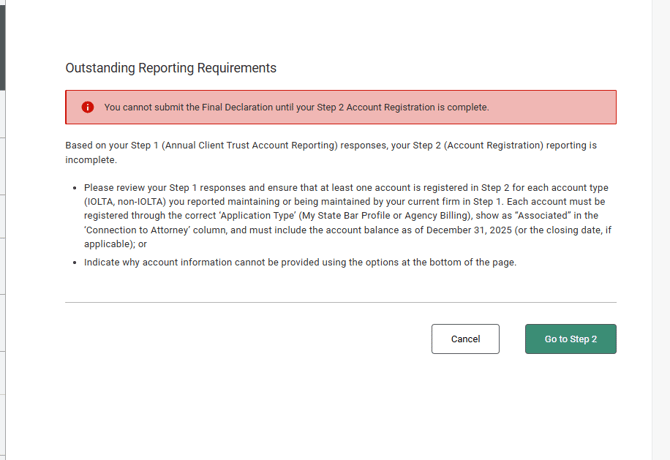Click the red error exclamation icon
The width and height of the screenshot is (670, 460).
pyautogui.click(x=88, y=108)
